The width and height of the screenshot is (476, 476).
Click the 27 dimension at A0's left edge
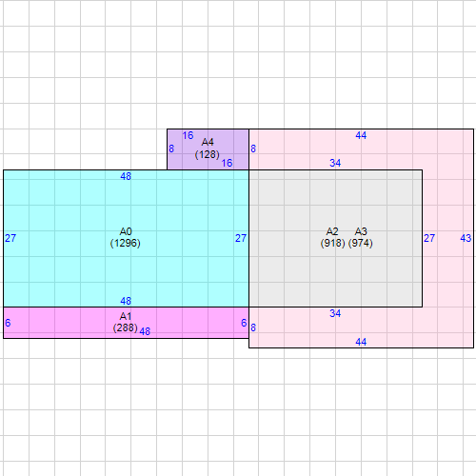[10, 238]
